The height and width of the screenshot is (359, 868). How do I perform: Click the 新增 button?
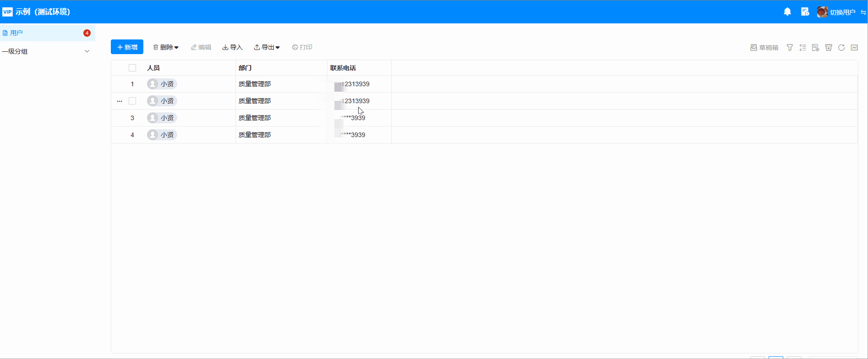click(x=127, y=47)
